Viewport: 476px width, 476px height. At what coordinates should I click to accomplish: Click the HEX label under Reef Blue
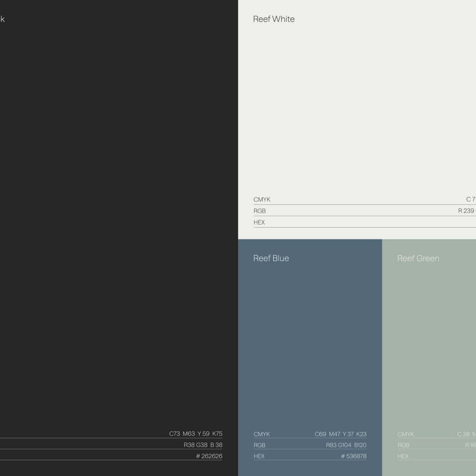click(259, 456)
